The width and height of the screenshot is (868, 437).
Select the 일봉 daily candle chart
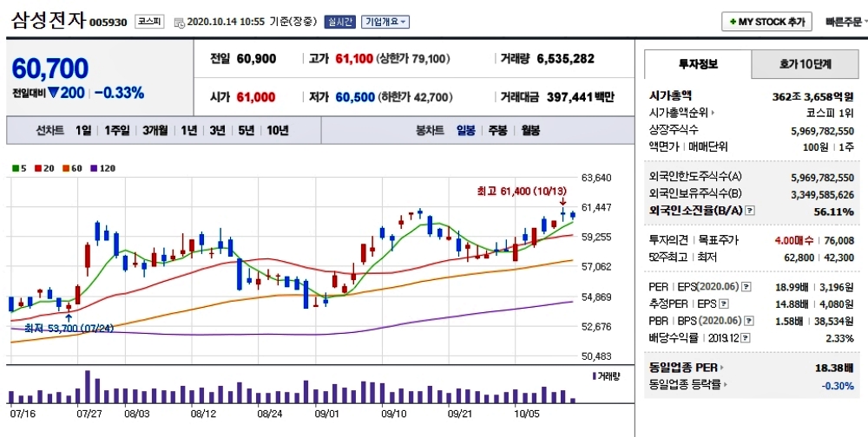[x=465, y=131]
